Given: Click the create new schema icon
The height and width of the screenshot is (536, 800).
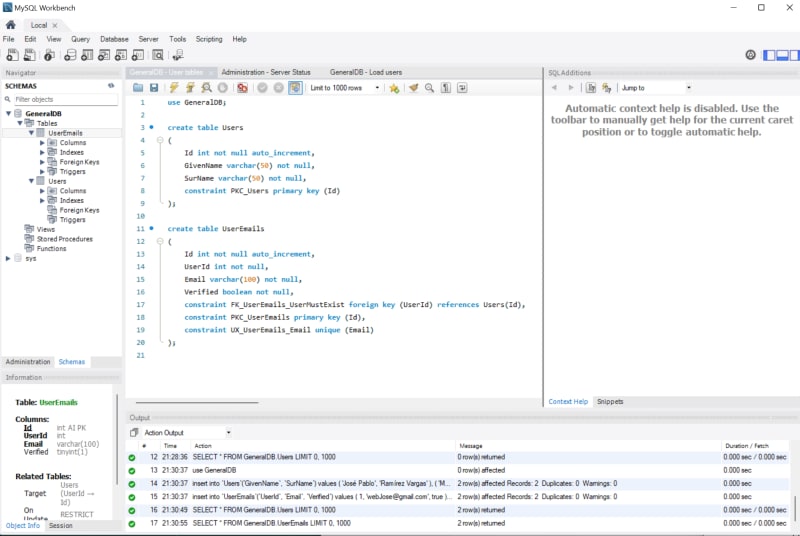Looking at the screenshot, I should (x=70, y=55).
